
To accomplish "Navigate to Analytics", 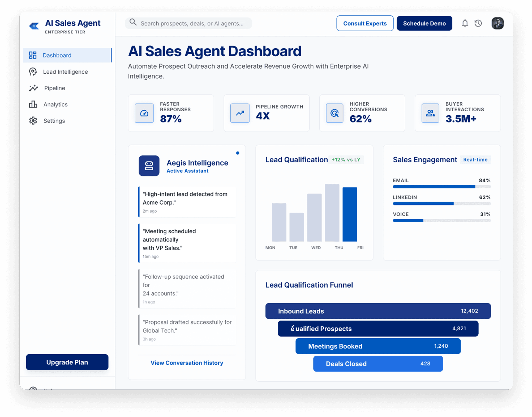I will pos(67,104).
